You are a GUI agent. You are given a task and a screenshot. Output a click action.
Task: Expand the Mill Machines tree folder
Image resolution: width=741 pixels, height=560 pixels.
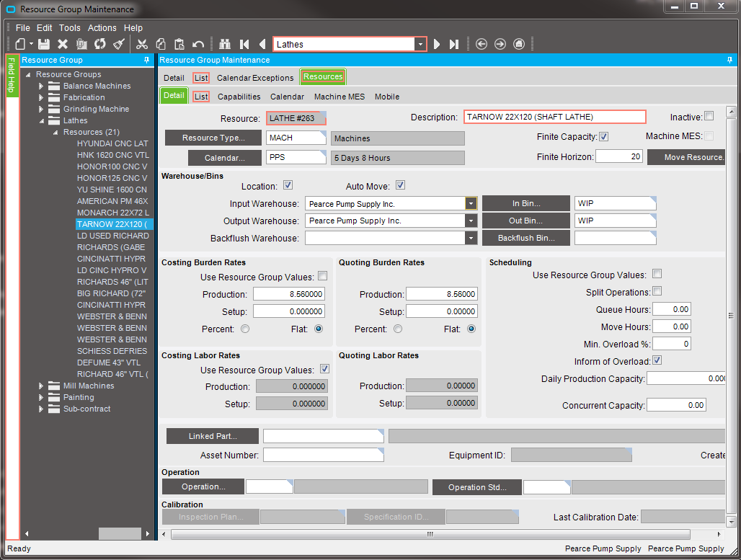tap(42, 386)
